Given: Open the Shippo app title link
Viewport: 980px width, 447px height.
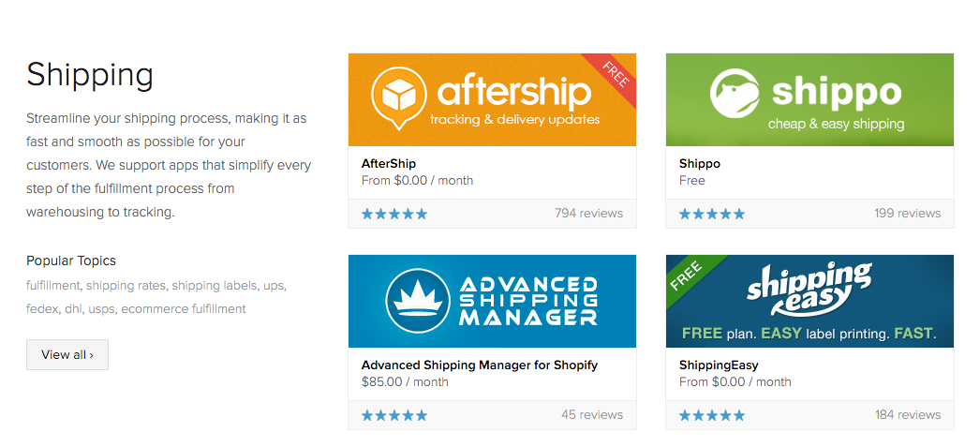Looking at the screenshot, I should tap(700, 163).
